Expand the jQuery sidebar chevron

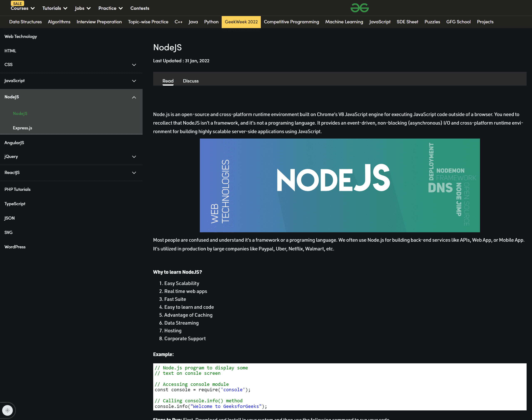click(134, 157)
